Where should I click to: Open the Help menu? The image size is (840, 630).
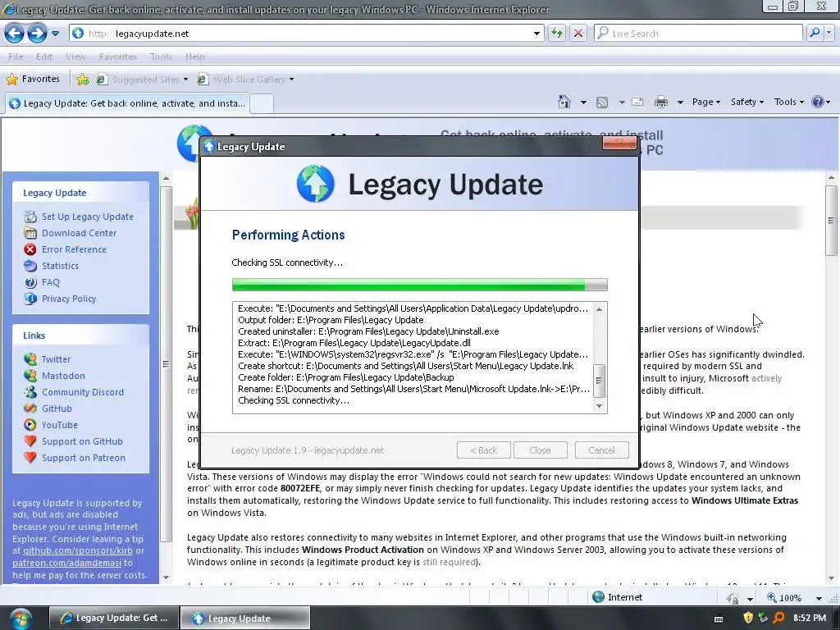(x=195, y=57)
